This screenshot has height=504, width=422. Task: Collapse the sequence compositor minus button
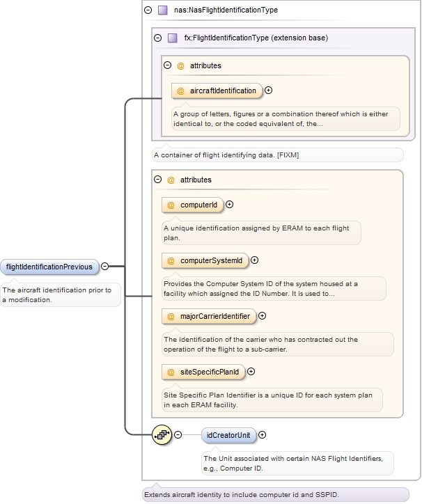(x=178, y=435)
